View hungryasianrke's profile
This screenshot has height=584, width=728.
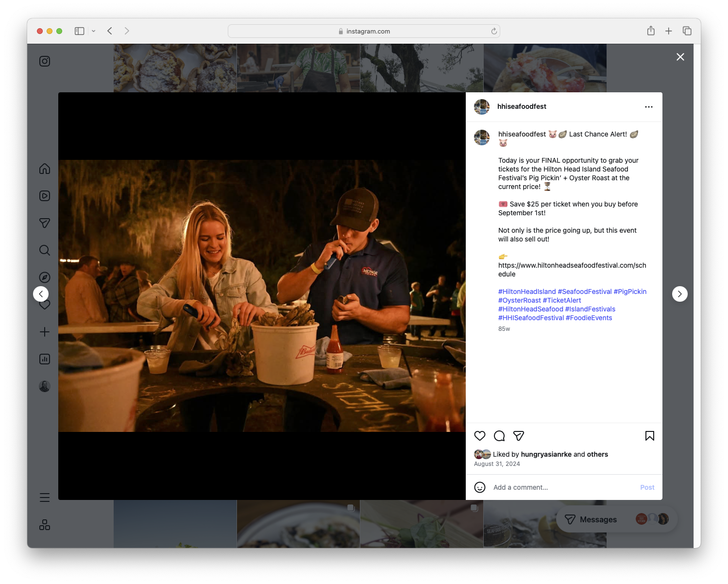(546, 454)
